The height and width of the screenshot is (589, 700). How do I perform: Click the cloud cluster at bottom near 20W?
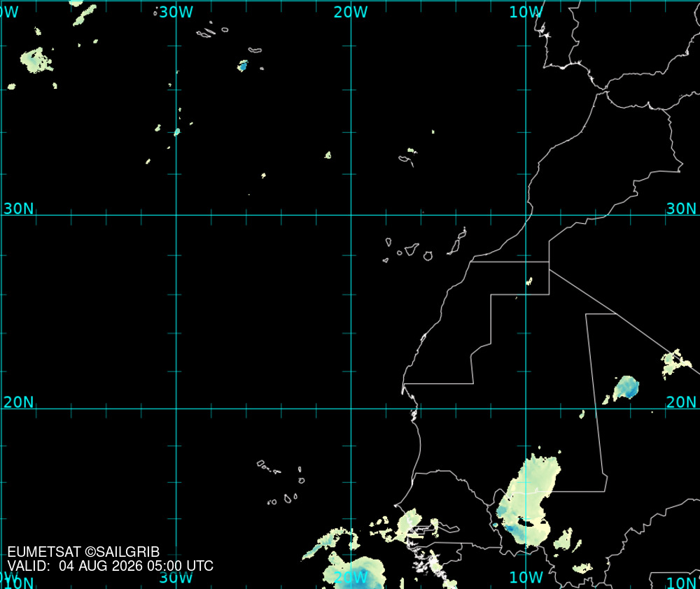click(355, 571)
